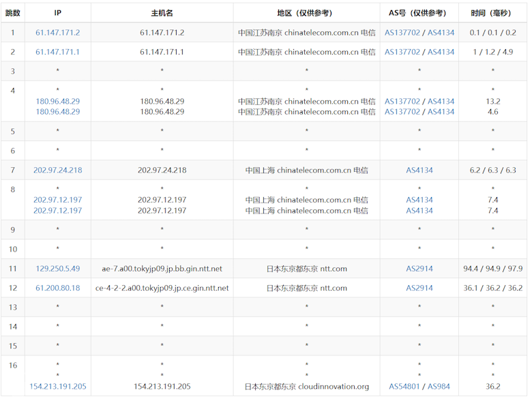Open IP link 61.147.171.1 in hop 2

57,52
